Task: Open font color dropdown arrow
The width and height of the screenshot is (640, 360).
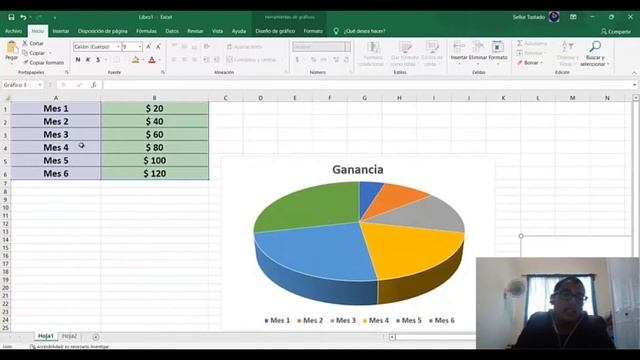Action: pyautogui.click(x=159, y=60)
